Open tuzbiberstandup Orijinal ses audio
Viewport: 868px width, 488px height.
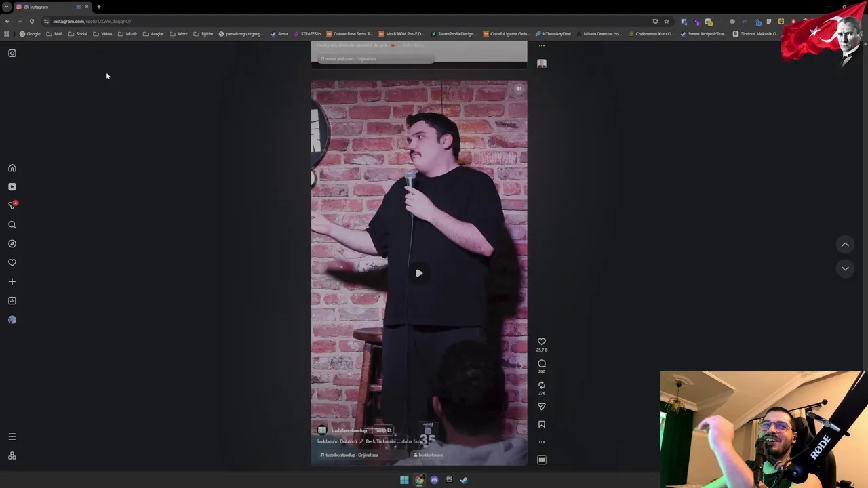351,455
